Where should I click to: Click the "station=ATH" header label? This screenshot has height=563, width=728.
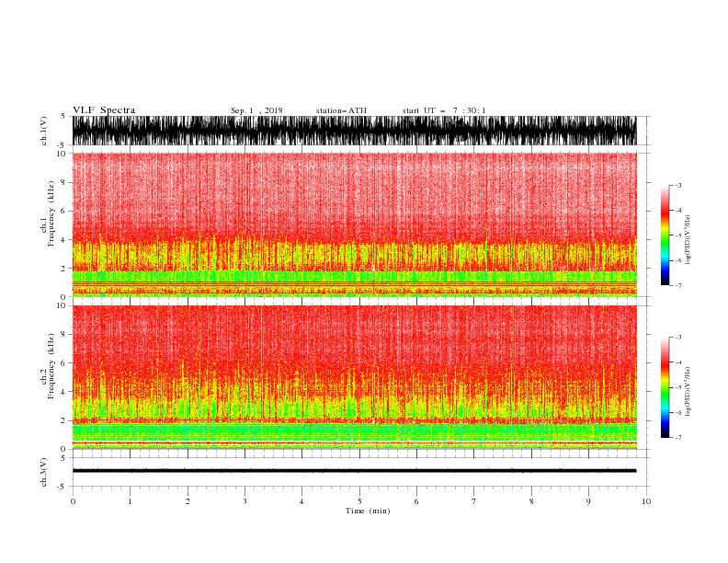(341, 110)
